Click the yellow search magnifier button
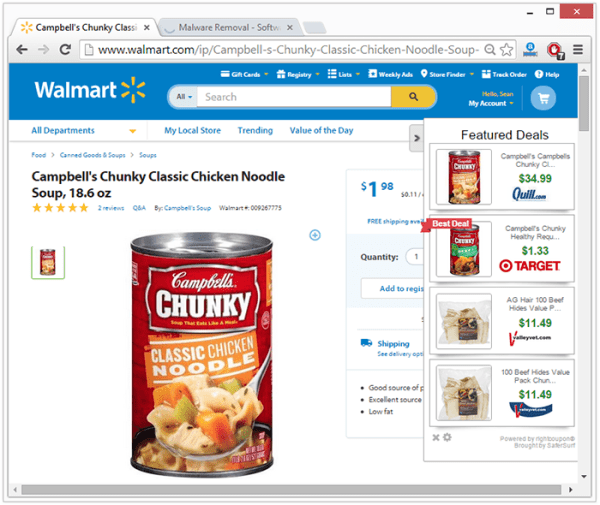The width and height of the screenshot is (600, 505). [x=413, y=96]
